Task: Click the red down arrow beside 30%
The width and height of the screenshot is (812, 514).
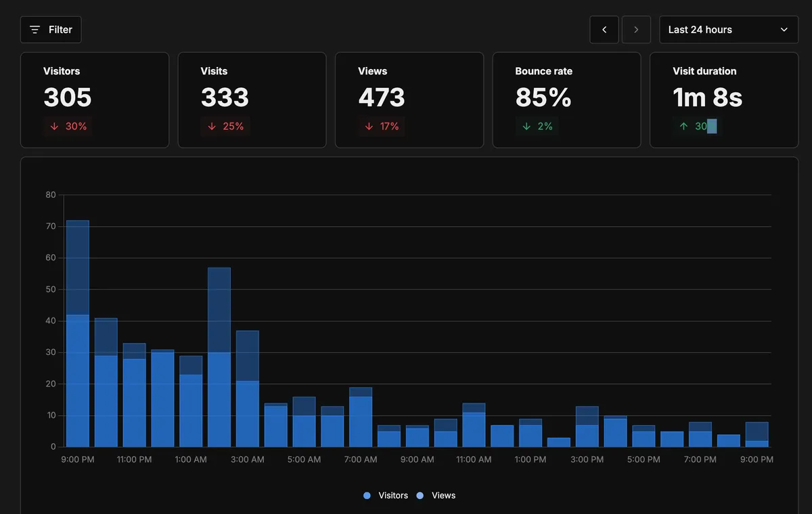Action: pos(53,126)
